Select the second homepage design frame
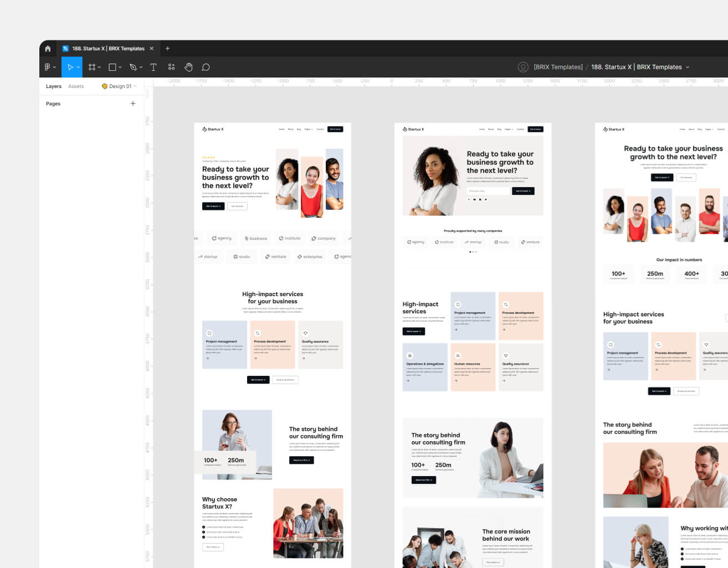This screenshot has width=728, height=568. click(x=473, y=345)
